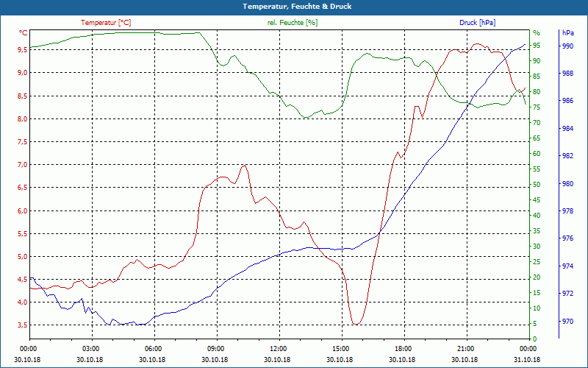588x368 pixels.
Task: Click the 6,0 temperature axis value
Action: click(22, 211)
